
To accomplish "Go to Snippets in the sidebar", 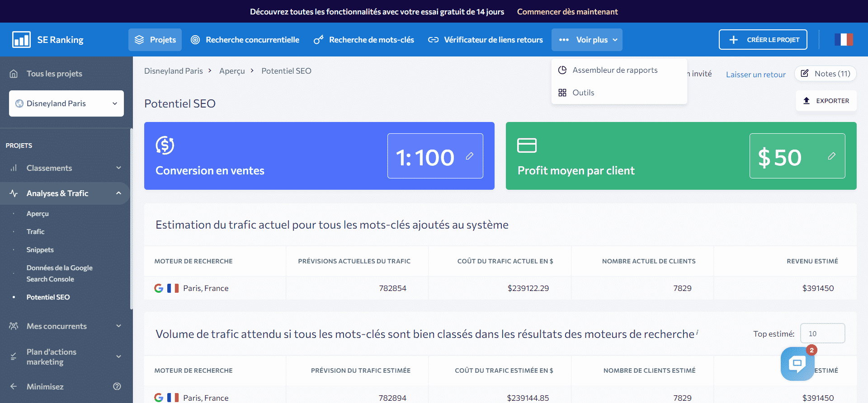I will 40,250.
